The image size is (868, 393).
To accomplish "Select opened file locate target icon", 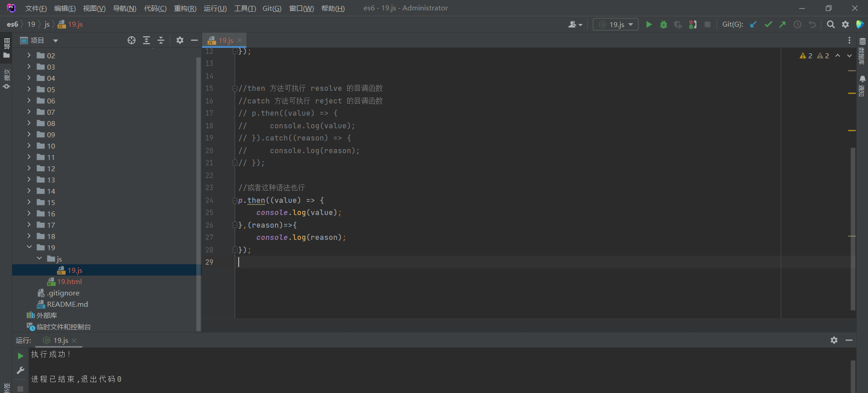I will (132, 40).
